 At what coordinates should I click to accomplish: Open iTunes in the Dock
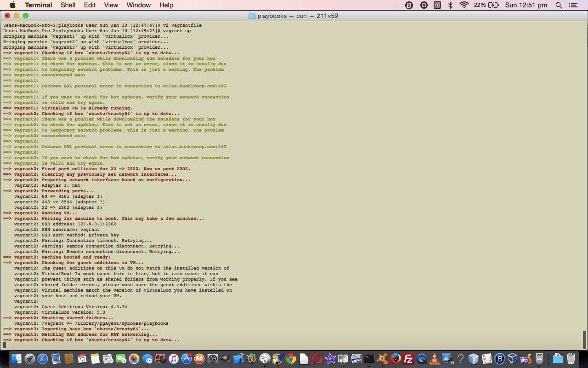pyautogui.click(x=173, y=359)
